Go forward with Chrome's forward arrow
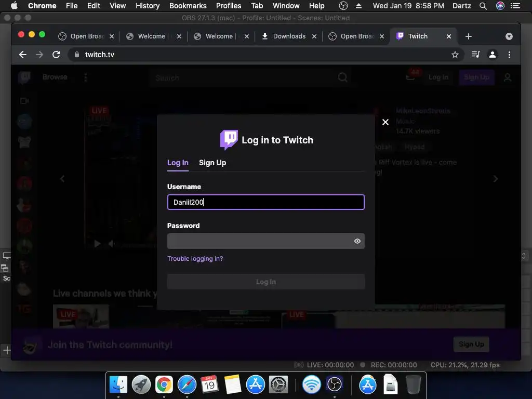532x399 pixels. pyautogui.click(x=39, y=55)
